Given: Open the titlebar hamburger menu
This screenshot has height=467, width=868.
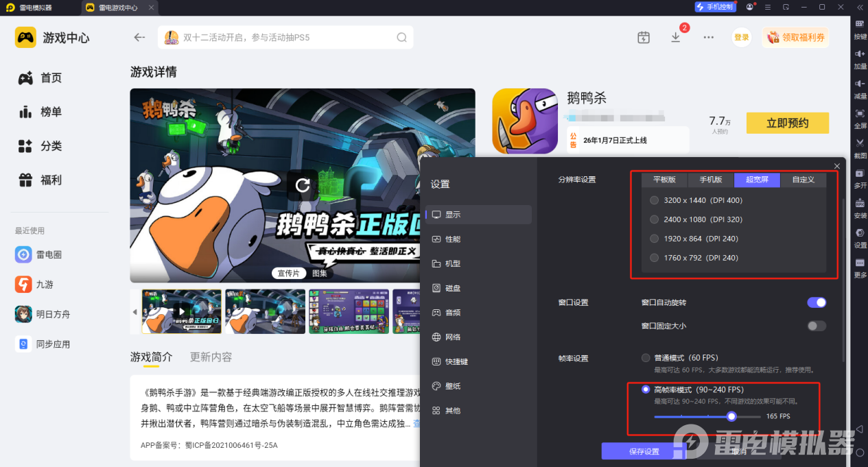Looking at the screenshot, I should tap(768, 7).
